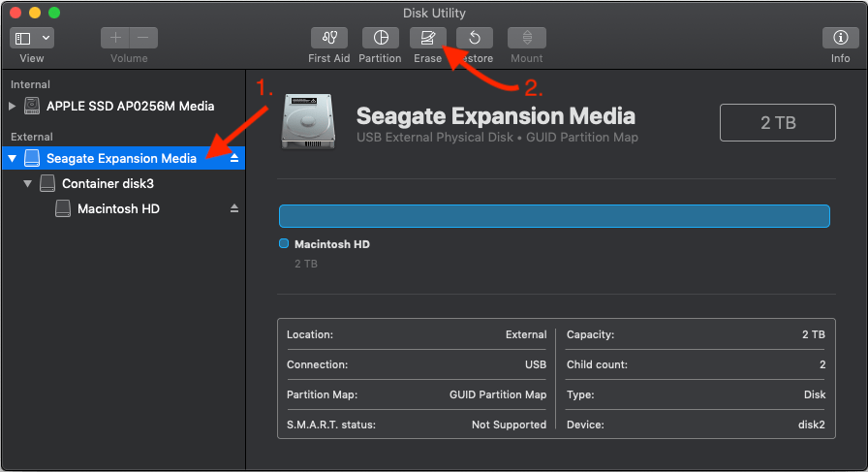Click the blue Macintosh HD legend swatch
This screenshot has width=868, height=472.
tap(284, 243)
